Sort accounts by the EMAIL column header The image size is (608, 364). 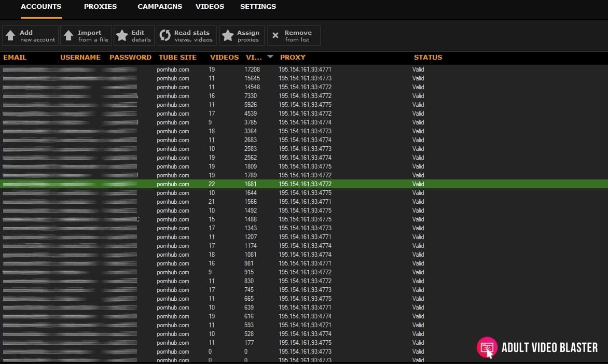[15, 57]
